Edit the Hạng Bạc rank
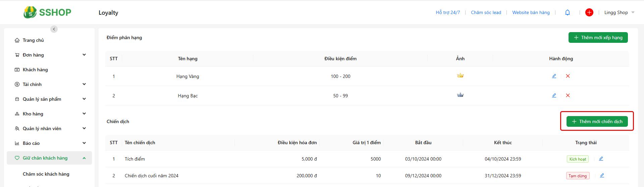This screenshot has height=187, width=644. point(554,95)
